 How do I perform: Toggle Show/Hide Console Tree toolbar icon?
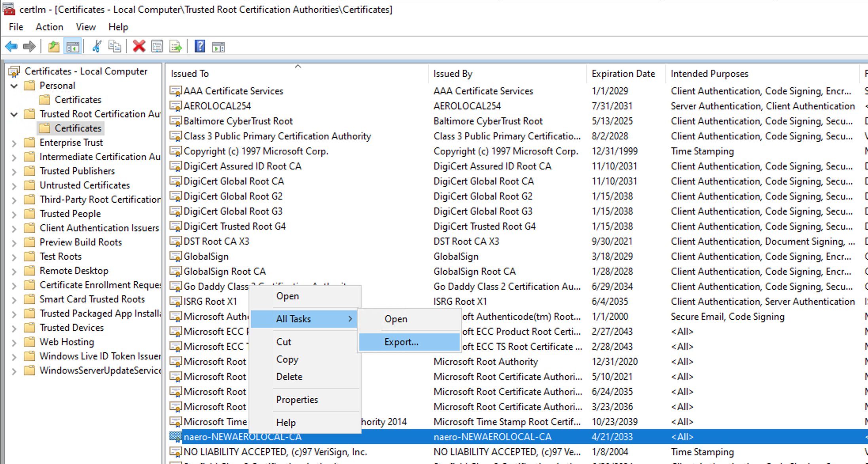coord(73,47)
